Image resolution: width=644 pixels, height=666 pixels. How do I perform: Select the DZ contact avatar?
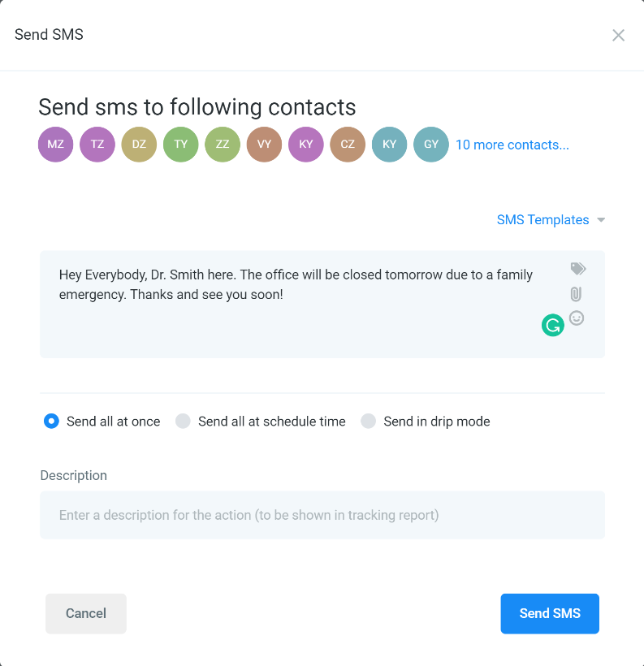pyautogui.click(x=139, y=145)
